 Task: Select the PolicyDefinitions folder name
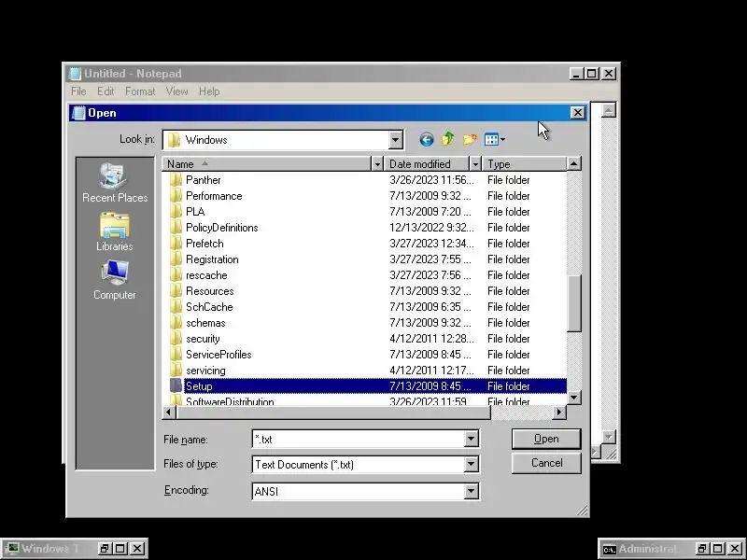click(222, 228)
